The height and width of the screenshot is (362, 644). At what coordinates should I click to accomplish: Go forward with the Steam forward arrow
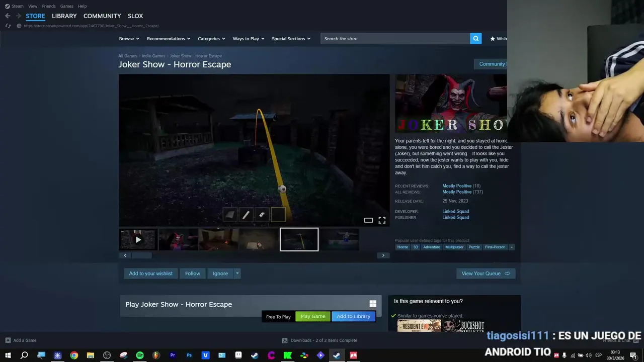18,16
